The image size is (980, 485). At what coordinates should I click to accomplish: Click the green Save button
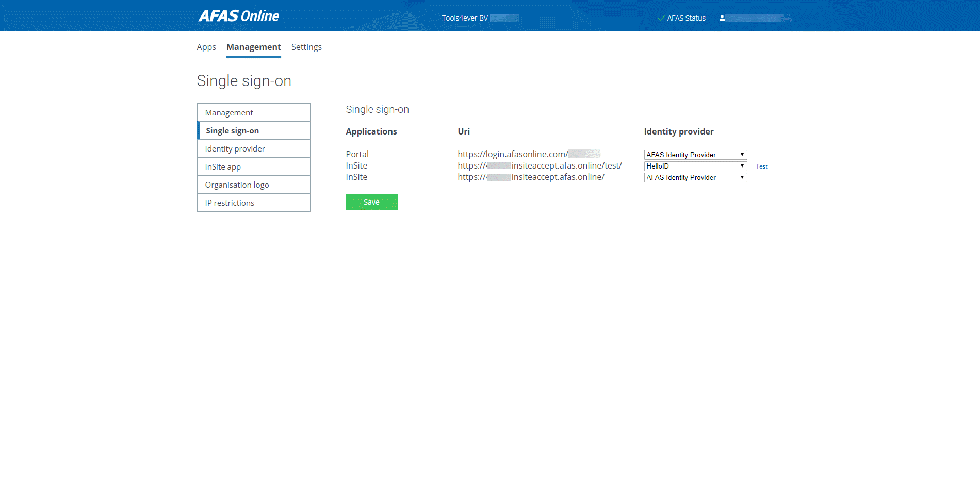[371, 202]
